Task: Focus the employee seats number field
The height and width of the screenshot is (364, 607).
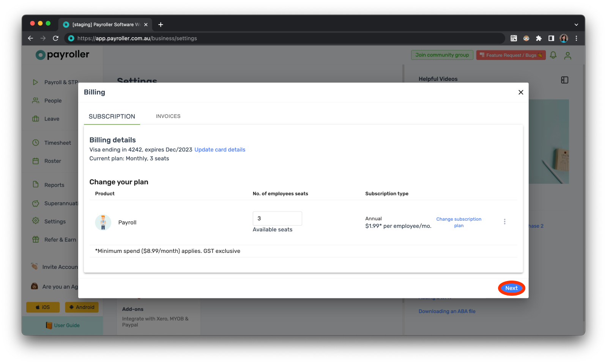Action: coord(277,218)
